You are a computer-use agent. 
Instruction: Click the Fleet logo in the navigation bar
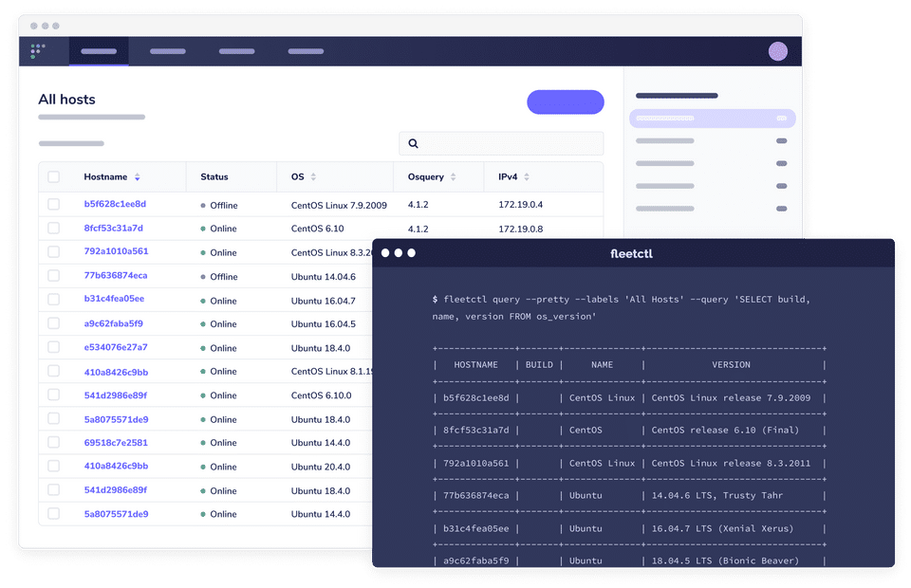point(37,51)
